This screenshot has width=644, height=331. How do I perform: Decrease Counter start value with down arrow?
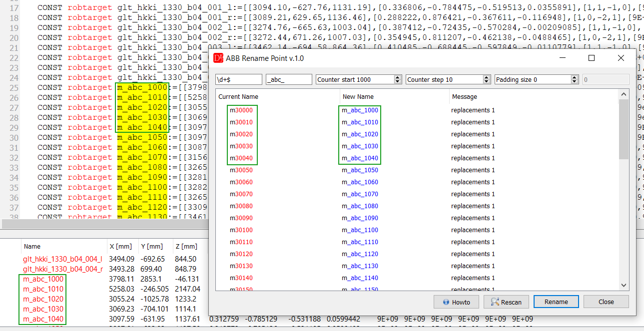[x=398, y=82]
